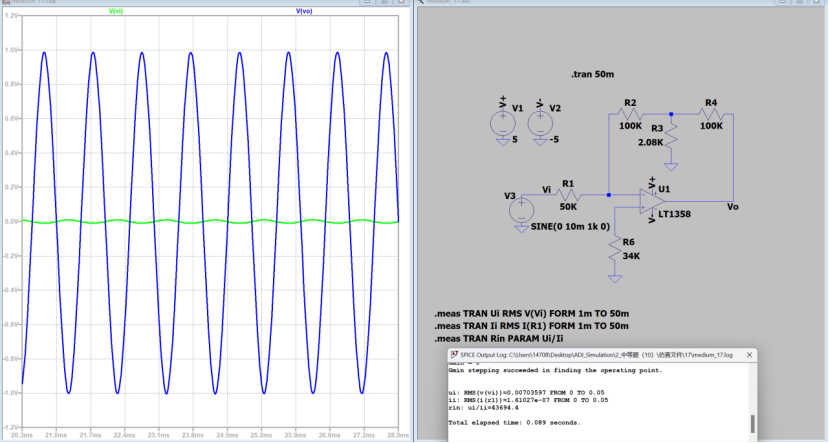Viewport: 829px width, 443px height.
Task: Select resistor R1 symbol in schematic
Action: click(x=568, y=195)
